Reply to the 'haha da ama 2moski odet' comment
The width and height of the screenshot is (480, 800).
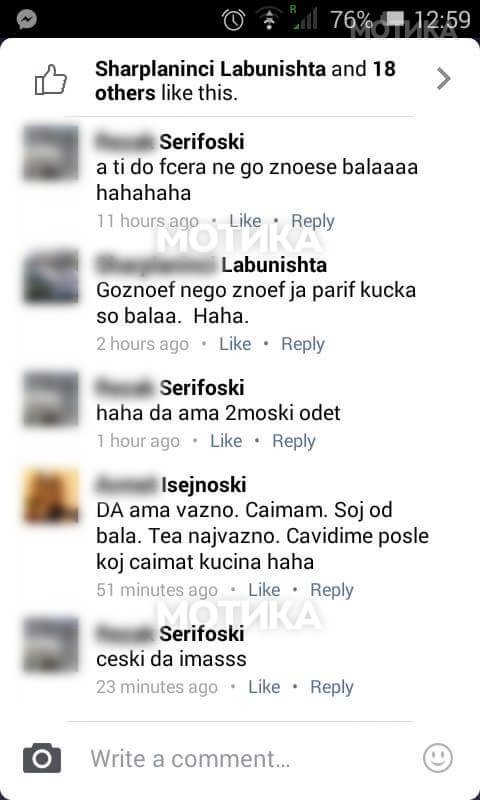click(294, 441)
